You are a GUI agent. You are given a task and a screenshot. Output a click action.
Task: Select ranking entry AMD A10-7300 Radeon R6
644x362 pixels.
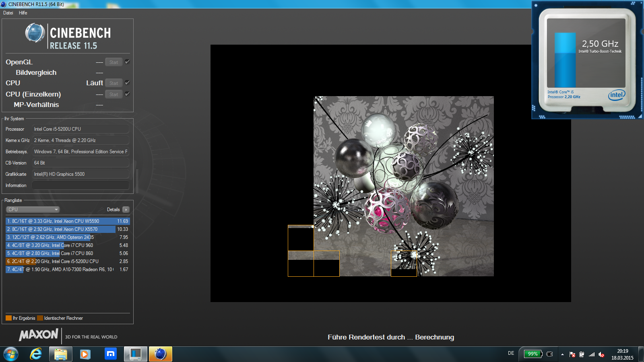68,269
